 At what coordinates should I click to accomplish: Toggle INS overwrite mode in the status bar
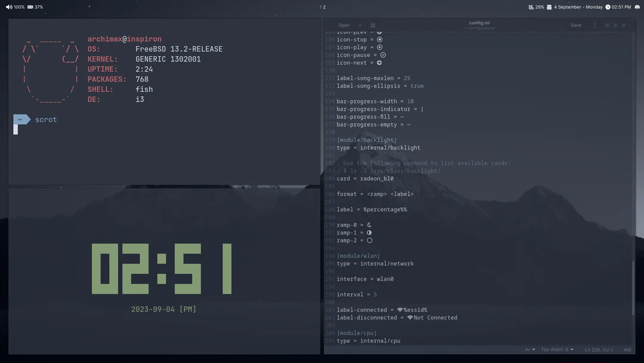[x=627, y=349]
